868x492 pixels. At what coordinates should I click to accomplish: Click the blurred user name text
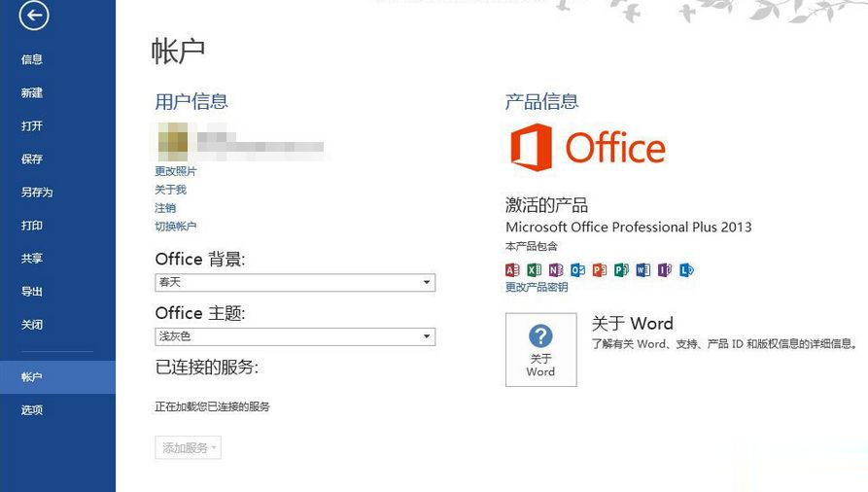point(260,144)
